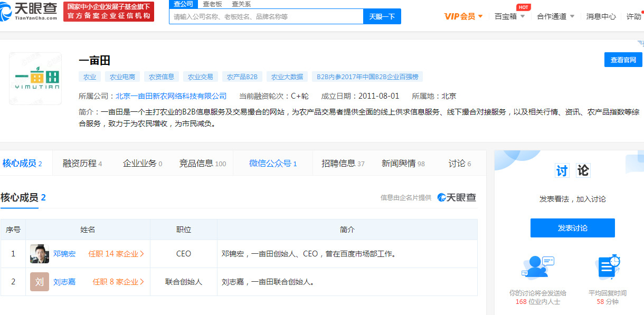Click the 一亩田 company title
Image resolution: width=644 pixels, height=315 pixels.
pos(94,60)
